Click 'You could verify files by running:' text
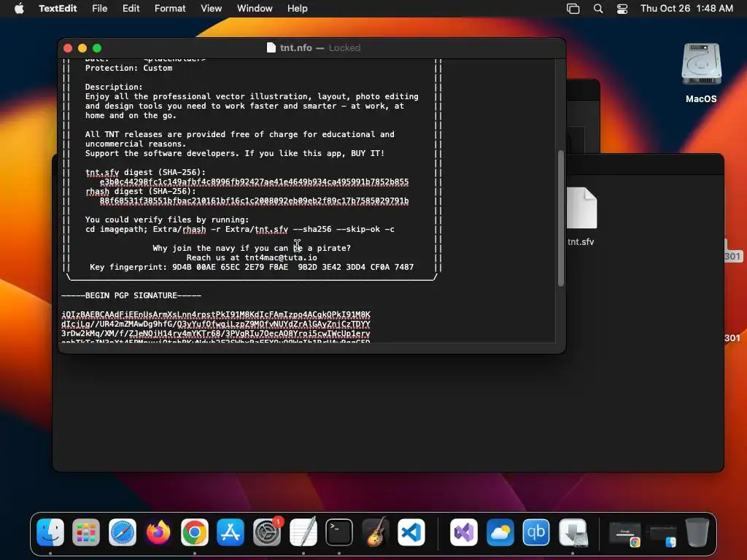 pos(167,219)
